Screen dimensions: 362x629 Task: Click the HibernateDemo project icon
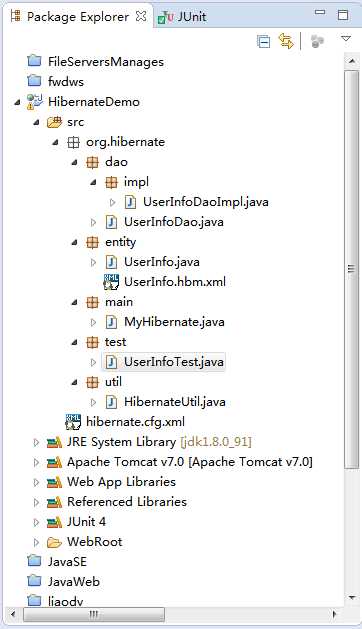35,101
